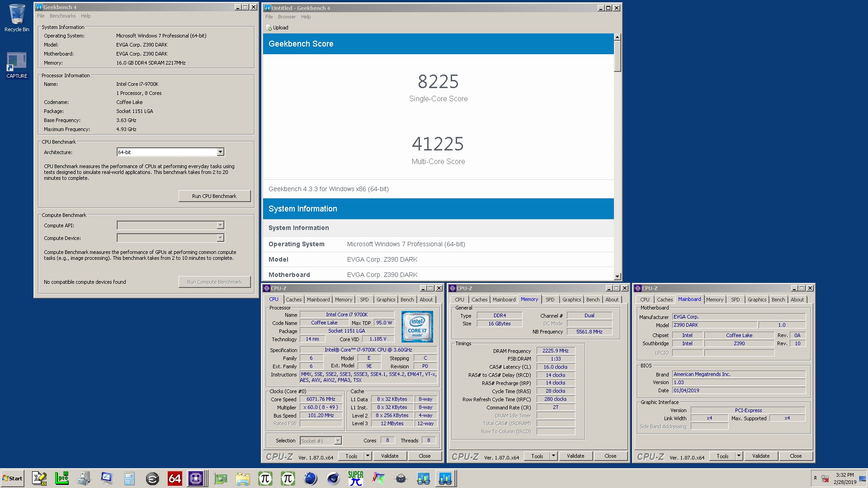Switch to Graphics tab in CPU-Z Mainboard window
Screen dimensions: 868x488
tap(757, 300)
